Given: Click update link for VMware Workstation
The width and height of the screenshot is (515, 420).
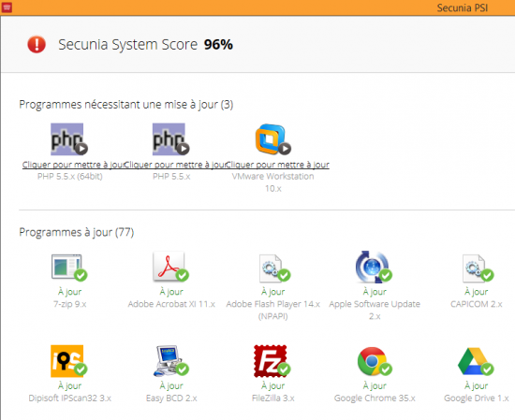Looking at the screenshot, I should [x=278, y=165].
